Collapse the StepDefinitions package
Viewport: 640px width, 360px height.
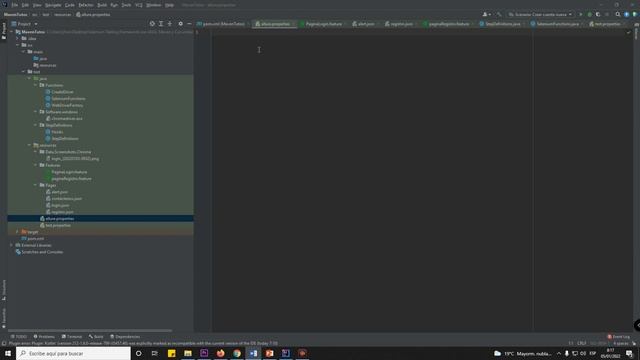pos(36,125)
